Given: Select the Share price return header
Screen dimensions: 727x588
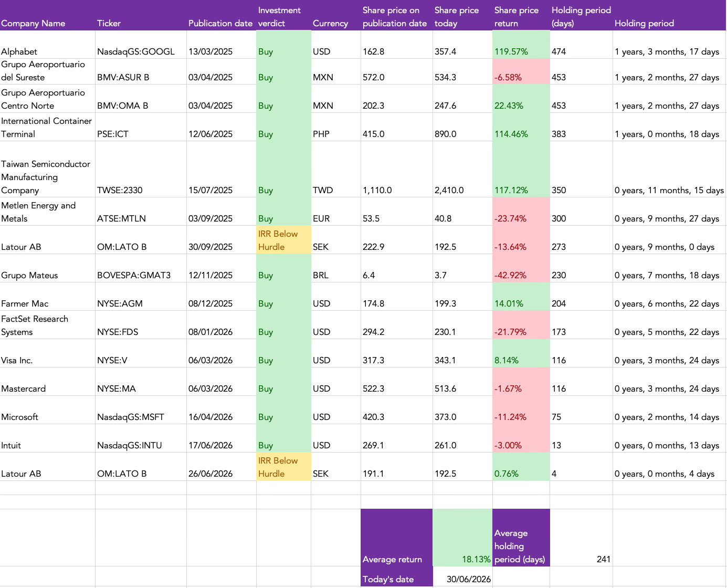Looking at the screenshot, I should (521, 15).
